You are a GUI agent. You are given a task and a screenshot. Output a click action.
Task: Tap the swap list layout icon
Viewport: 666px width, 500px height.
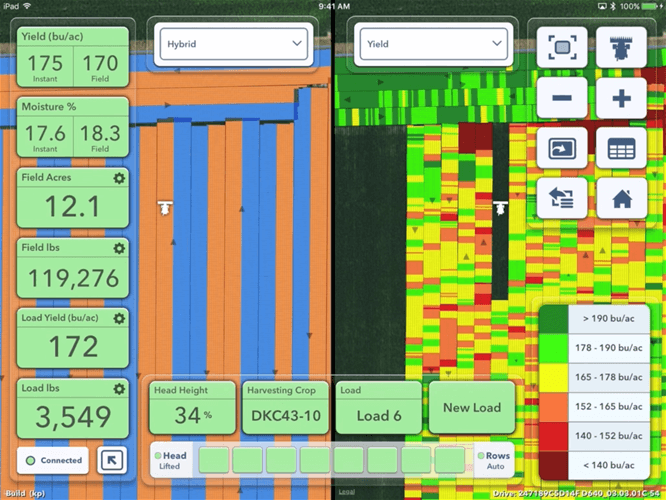point(562,199)
